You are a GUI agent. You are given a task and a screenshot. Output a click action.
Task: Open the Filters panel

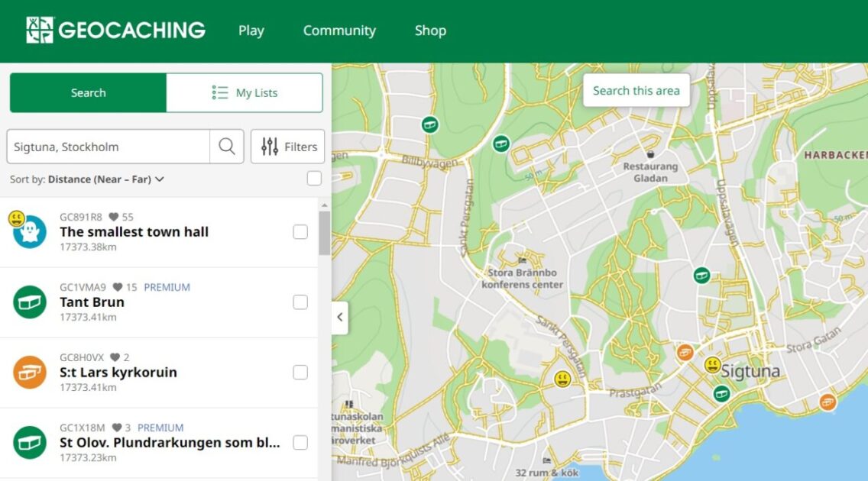288,147
